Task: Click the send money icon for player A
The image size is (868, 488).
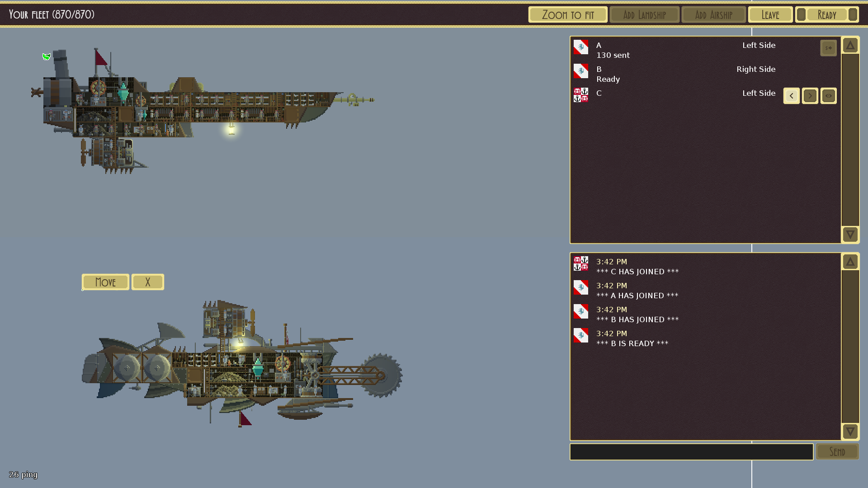Action: click(x=828, y=48)
